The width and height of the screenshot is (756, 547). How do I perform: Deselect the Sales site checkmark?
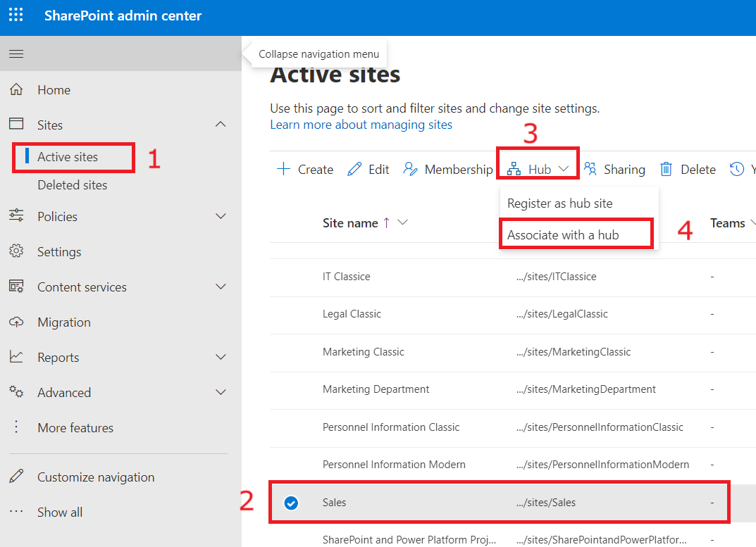tap(290, 503)
